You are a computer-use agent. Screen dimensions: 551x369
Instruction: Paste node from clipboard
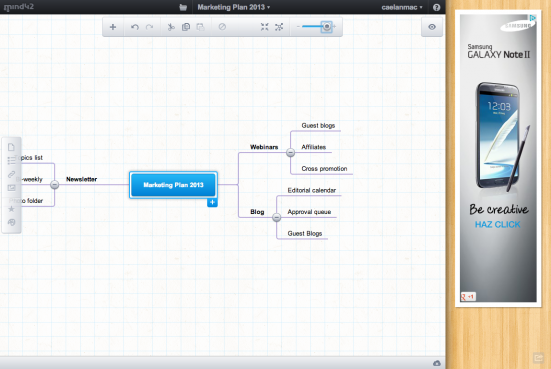pyautogui.click(x=200, y=27)
